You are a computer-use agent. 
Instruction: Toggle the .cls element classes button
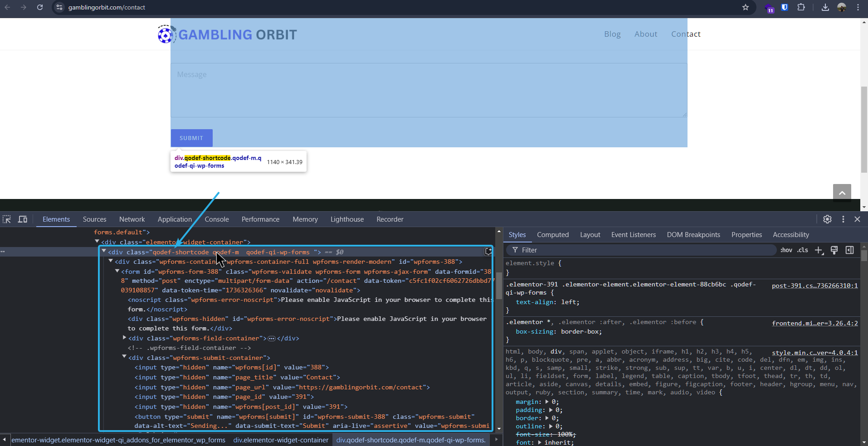pyautogui.click(x=803, y=250)
